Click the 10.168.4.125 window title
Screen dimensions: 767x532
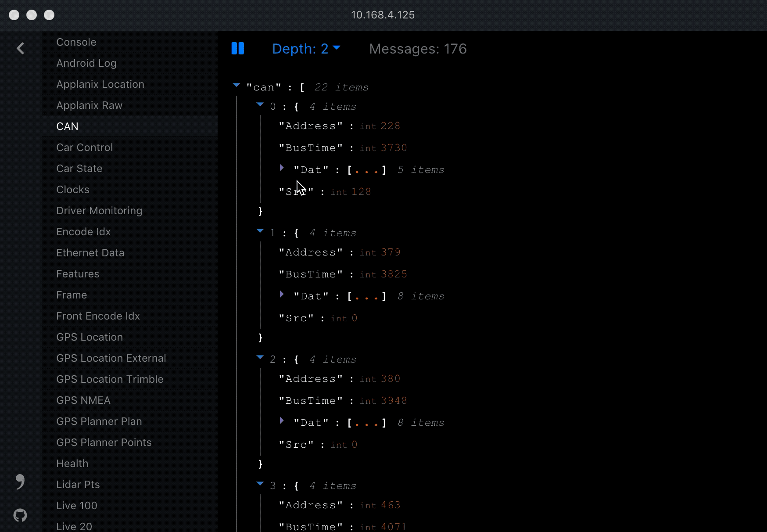[x=383, y=15]
